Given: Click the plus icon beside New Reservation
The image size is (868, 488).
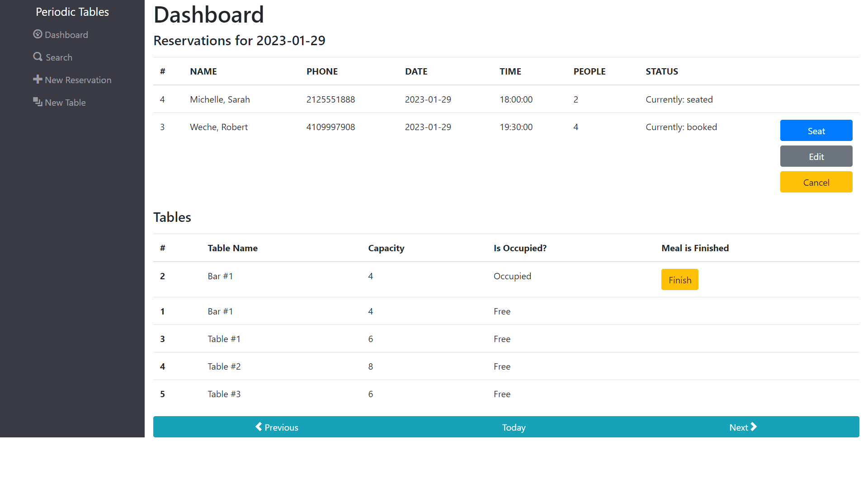Looking at the screenshot, I should 38,80.
